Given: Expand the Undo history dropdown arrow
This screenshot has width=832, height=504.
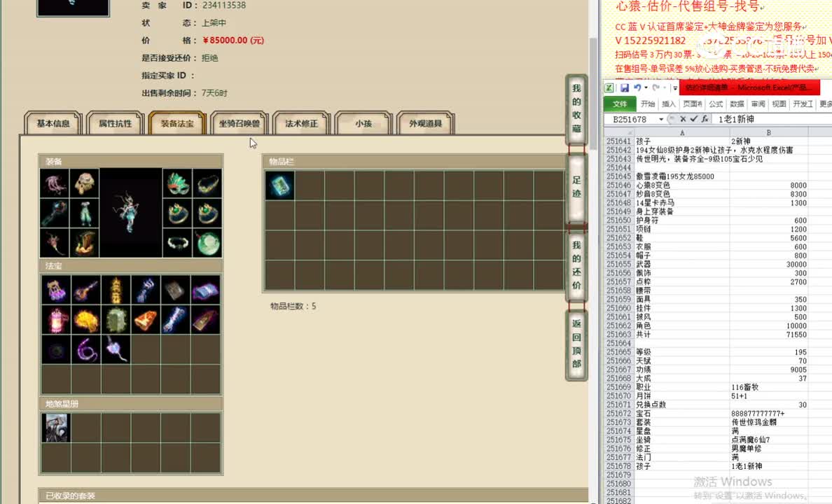Looking at the screenshot, I should tap(646, 87).
